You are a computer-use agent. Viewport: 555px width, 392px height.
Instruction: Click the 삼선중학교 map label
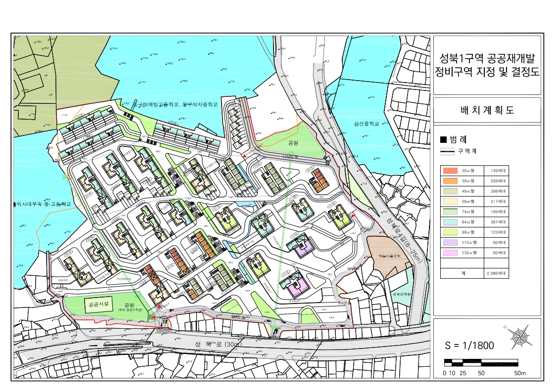367,124
